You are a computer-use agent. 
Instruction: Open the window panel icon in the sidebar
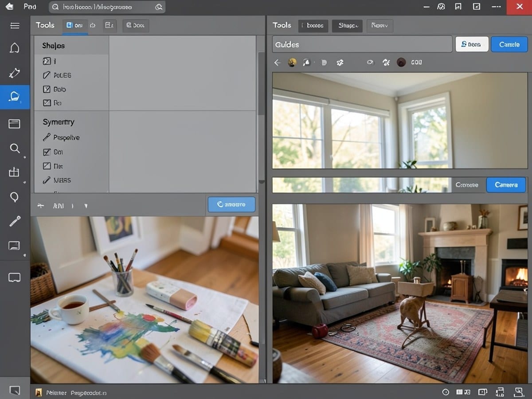click(15, 123)
